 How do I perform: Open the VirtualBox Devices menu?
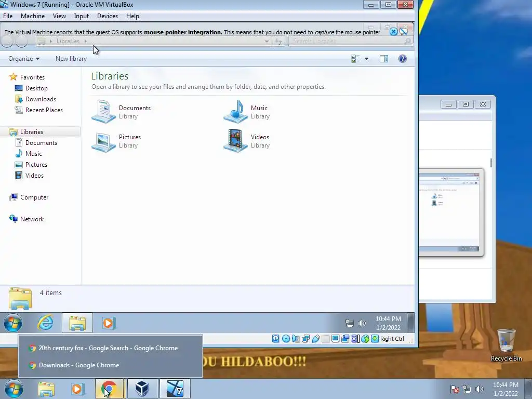(x=108, y=16)
